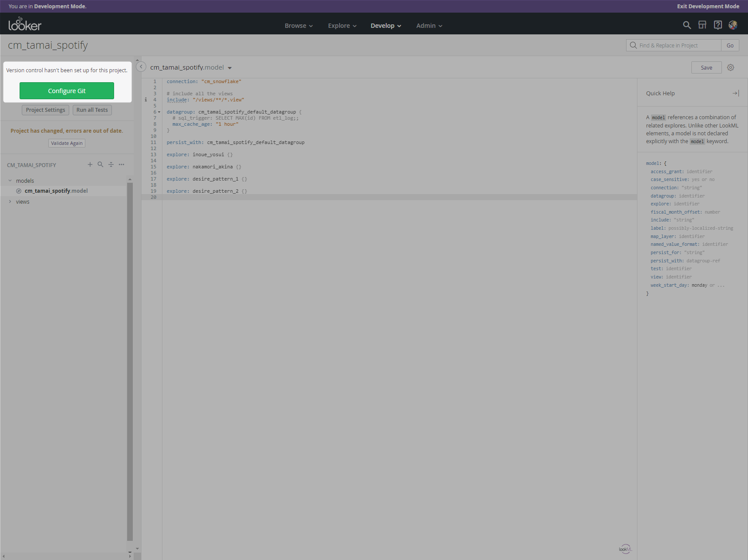Click the collapse-all files icon
The height and width of the screenshot is (560, 748).
click(x=111, y=164)
